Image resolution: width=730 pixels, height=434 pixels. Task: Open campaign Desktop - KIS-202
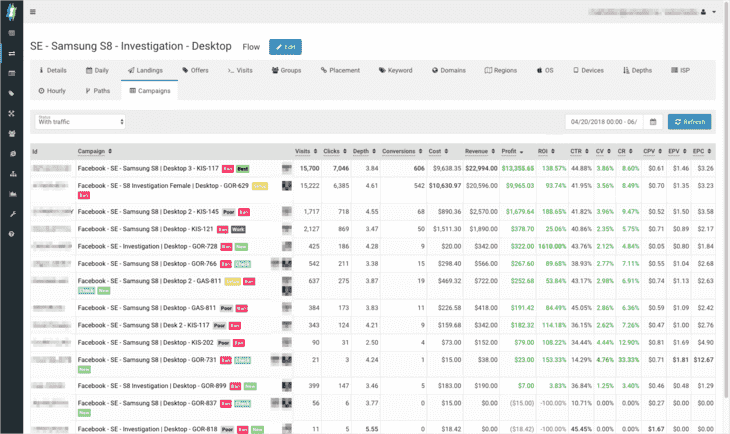pos(145,342)
